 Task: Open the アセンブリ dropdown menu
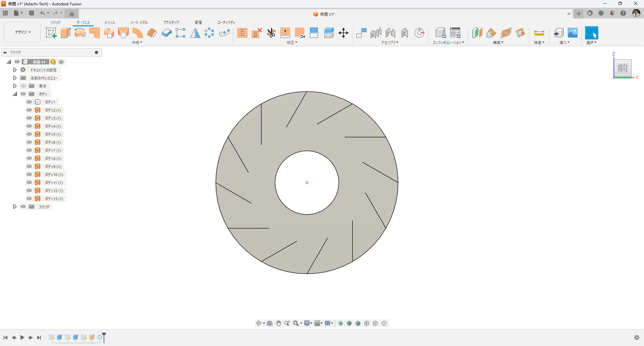tap(389, 43)
